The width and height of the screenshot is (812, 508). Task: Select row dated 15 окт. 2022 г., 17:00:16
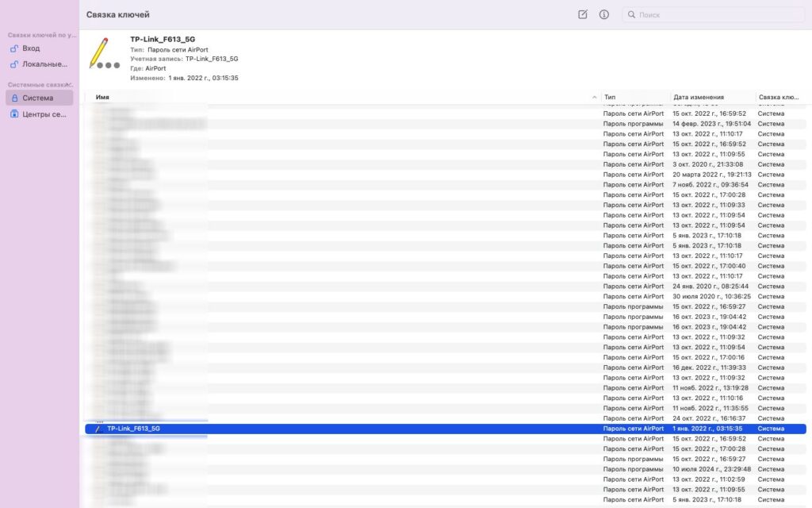point(446,358)
